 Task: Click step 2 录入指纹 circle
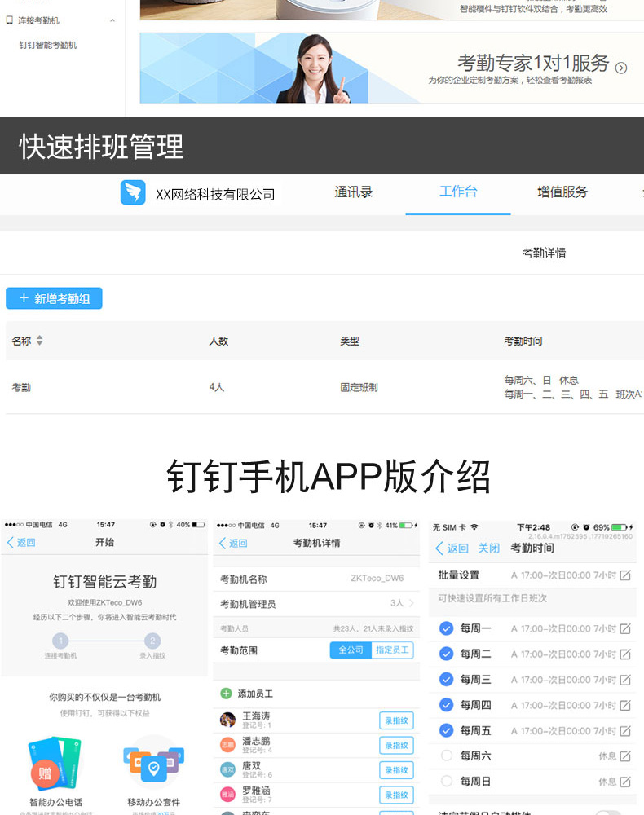pyautogui.click(x=152, y=641)
